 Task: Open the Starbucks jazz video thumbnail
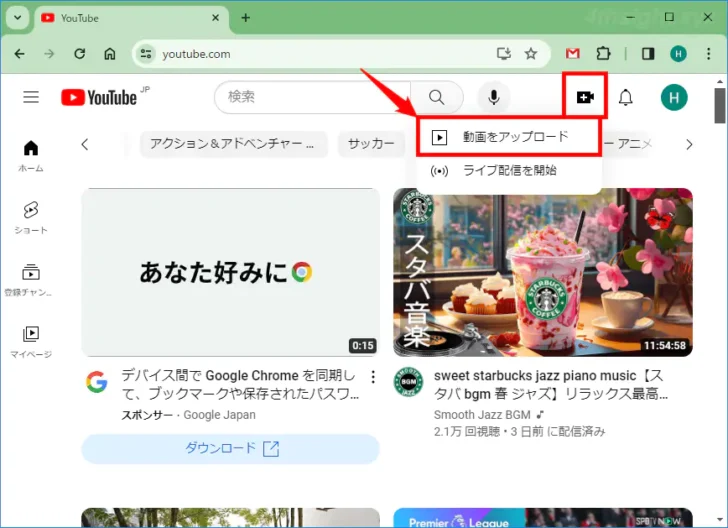point(543,272)
